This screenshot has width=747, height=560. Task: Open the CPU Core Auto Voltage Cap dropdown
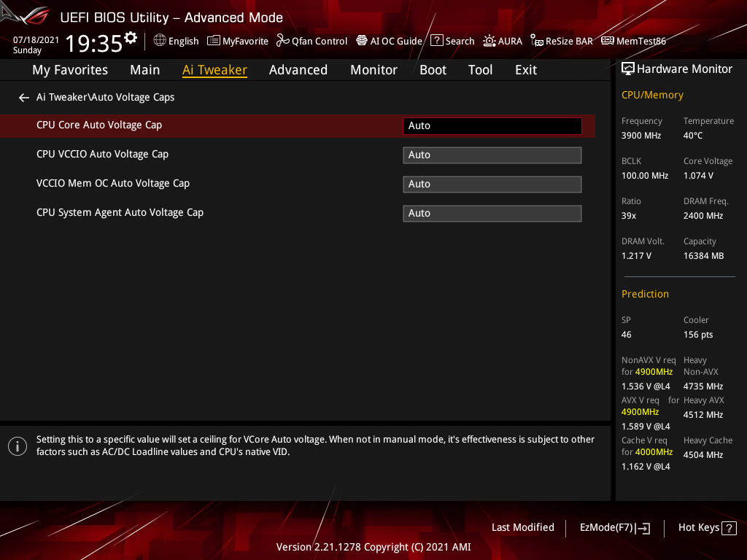(x=492, y=125)
